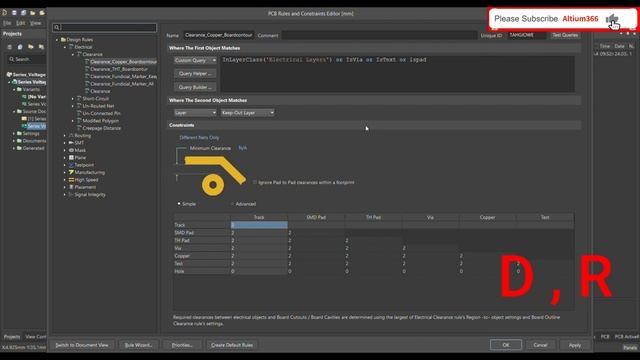Open the Custom Query dropdown
The height and width of the screenshot is (360, 640).
point(195,60)
